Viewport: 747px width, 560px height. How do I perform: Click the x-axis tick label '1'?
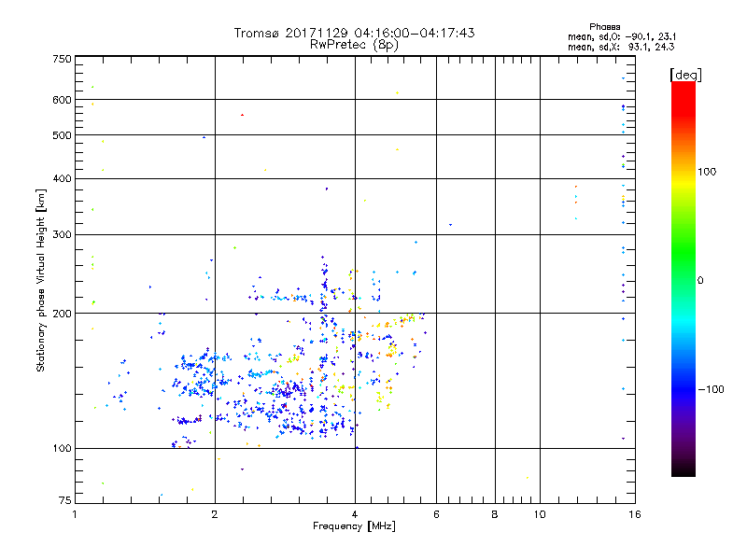[75, 514]
